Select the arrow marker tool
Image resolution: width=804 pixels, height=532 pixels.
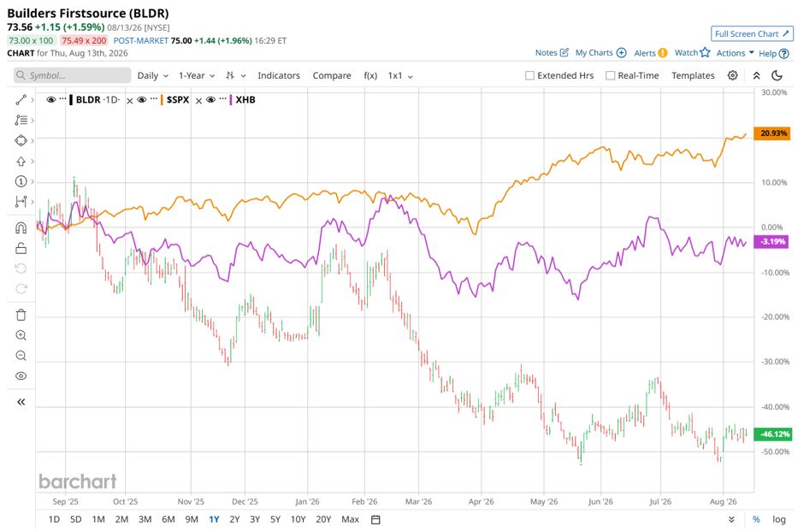click(21, 162)
